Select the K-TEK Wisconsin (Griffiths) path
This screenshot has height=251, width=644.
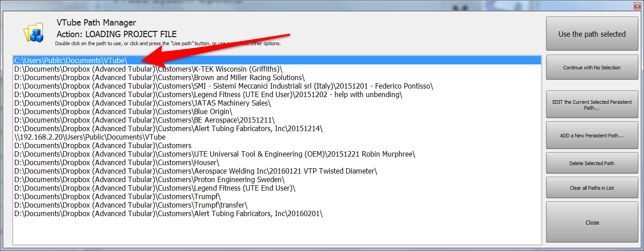click(x=148, y=69)
